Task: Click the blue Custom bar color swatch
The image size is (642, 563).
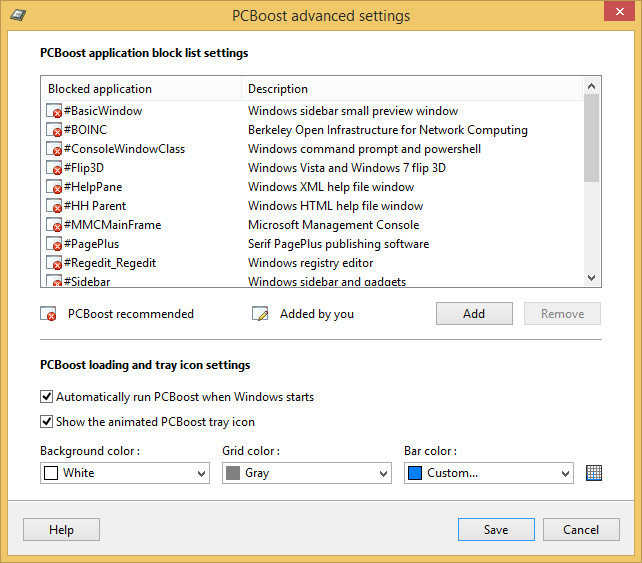Action: (415, 473)
